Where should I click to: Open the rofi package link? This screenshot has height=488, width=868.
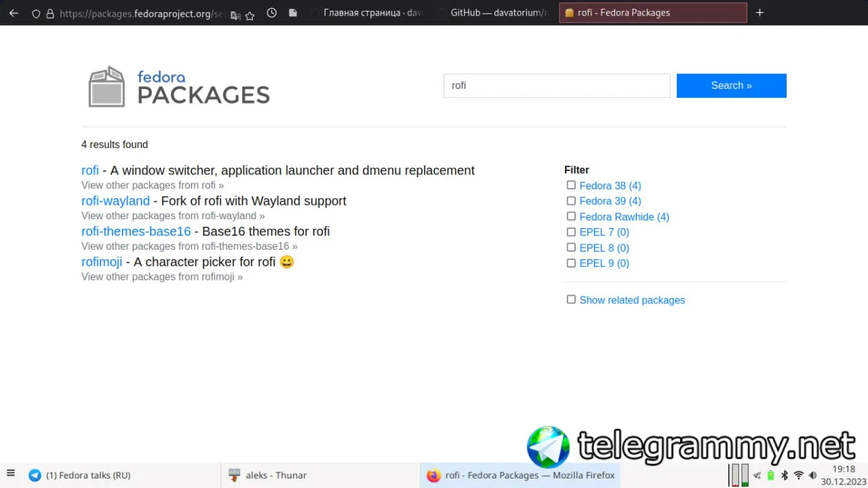pos(90,170)
